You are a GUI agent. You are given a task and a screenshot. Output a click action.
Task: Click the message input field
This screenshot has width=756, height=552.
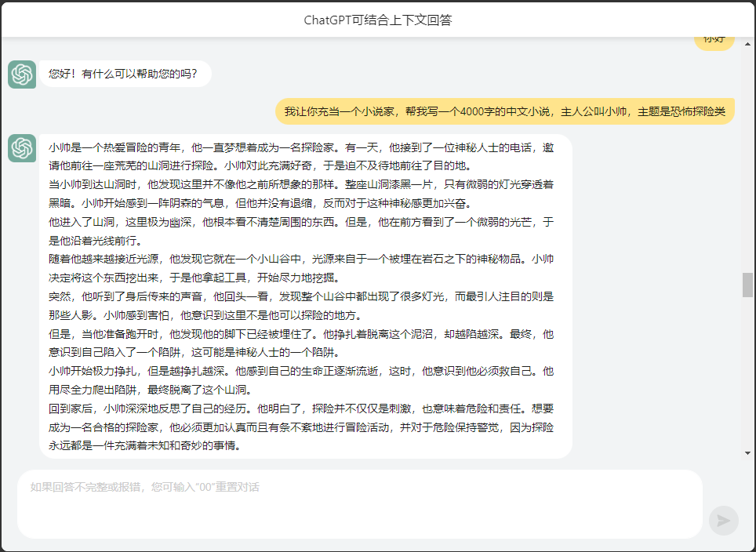tap(360, 504)
